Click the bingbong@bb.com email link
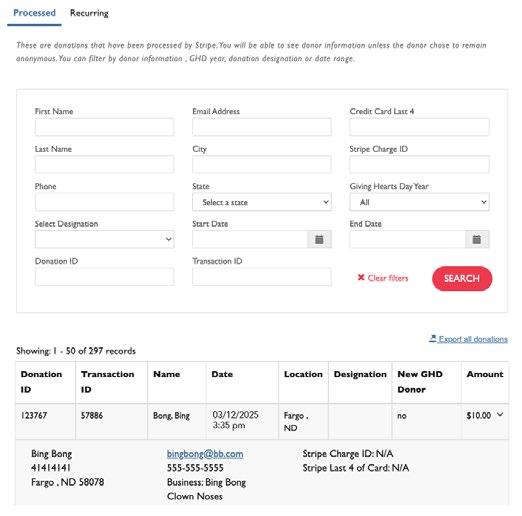The height and width of the screenshot is (516, 522). tap(205, 454)
